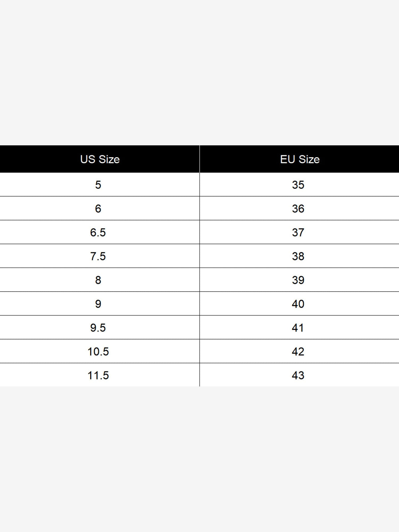This screenshot has width=399, height=532.
Task: Select EU size 43 cell
Action: [x=299, y=375]
